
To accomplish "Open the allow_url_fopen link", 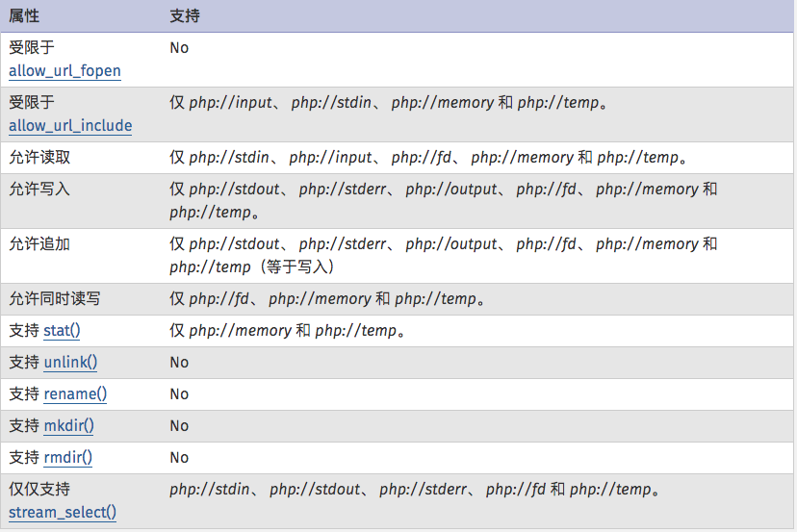I will [x=64, y=71].
